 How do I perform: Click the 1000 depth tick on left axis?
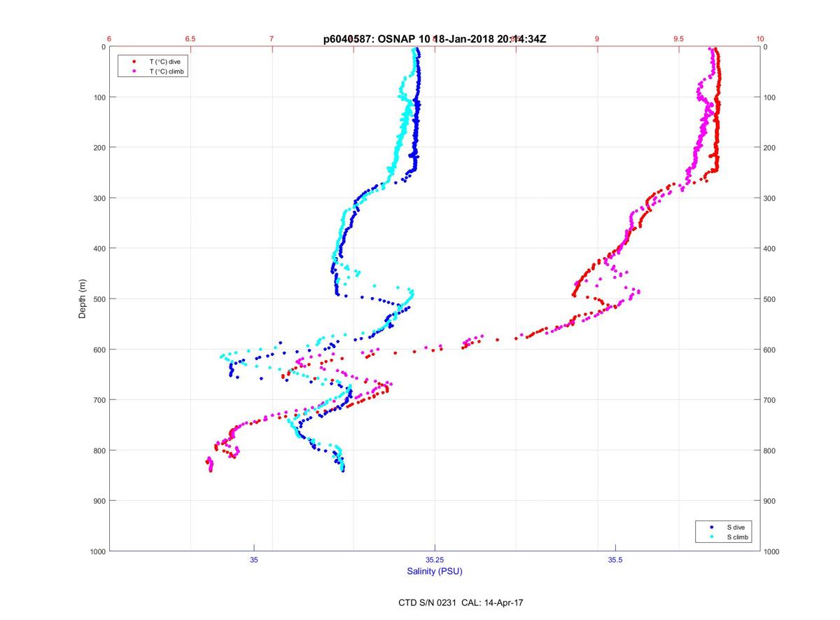[x=98, y=551]
